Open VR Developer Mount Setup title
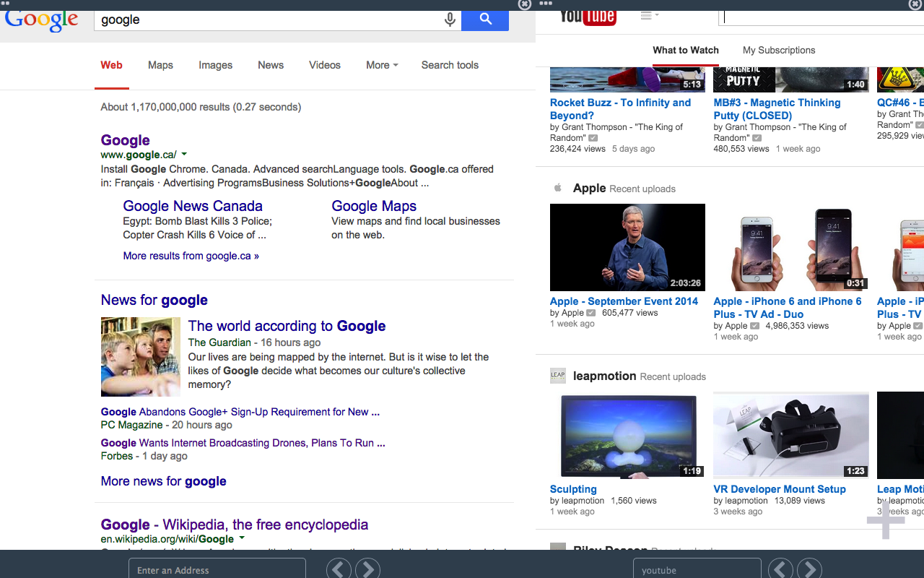Image resolution: width=924 pixels, height=578 pixels. [x=780, y=489]
